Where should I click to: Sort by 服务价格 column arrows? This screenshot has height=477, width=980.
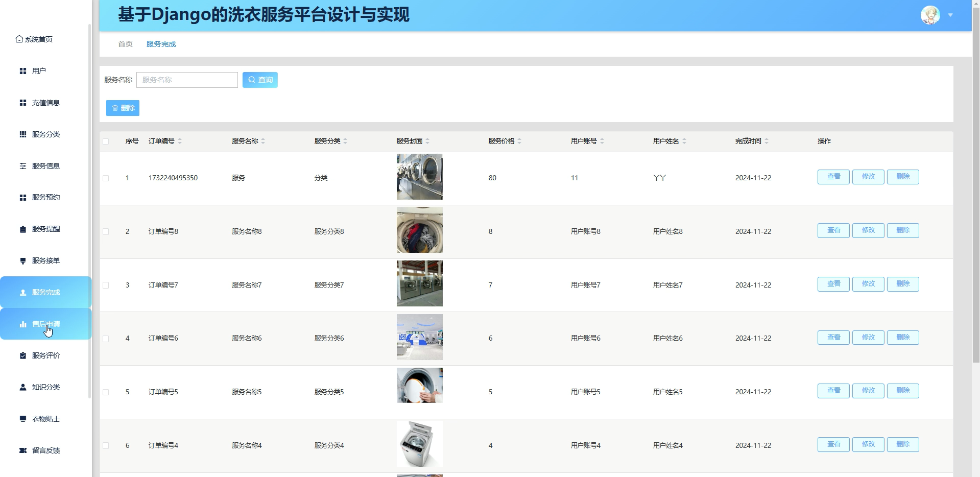pos(519,141)
